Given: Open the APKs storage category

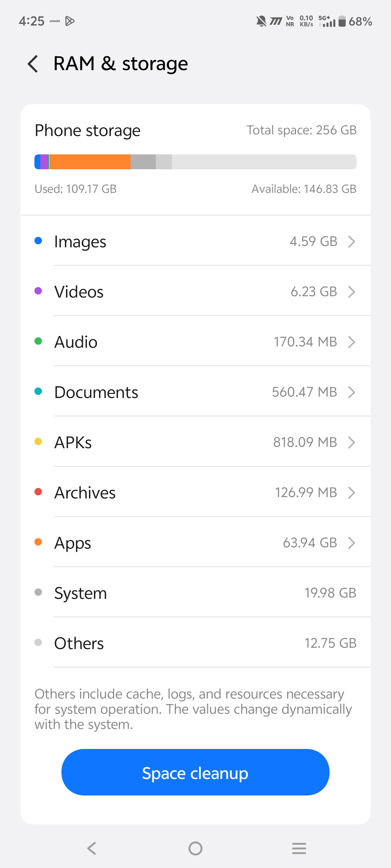Looking at the screenshot, I should [195, 442].
